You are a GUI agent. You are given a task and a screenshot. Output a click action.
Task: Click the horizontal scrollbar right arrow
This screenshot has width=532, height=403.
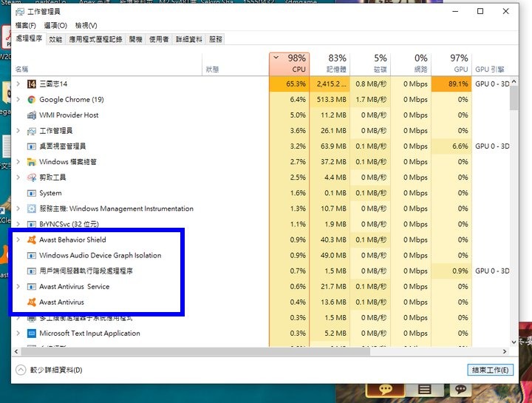(505, 351)
